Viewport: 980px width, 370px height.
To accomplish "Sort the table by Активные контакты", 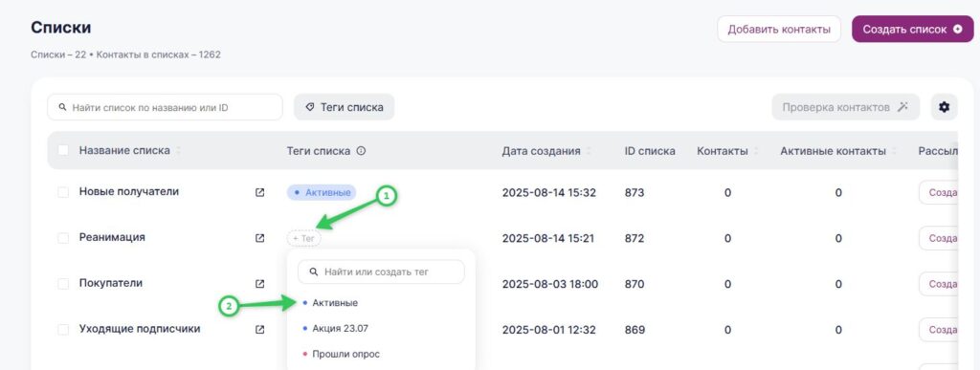I will (895, 151).
